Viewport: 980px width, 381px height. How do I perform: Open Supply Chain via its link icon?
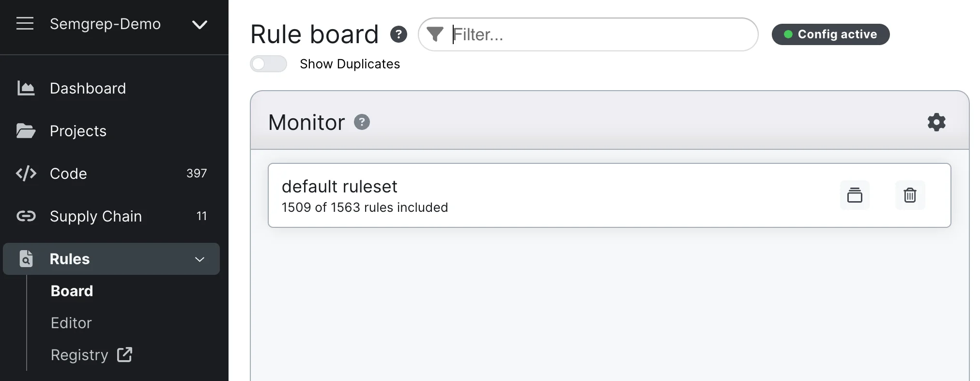(x=26, y=216)
